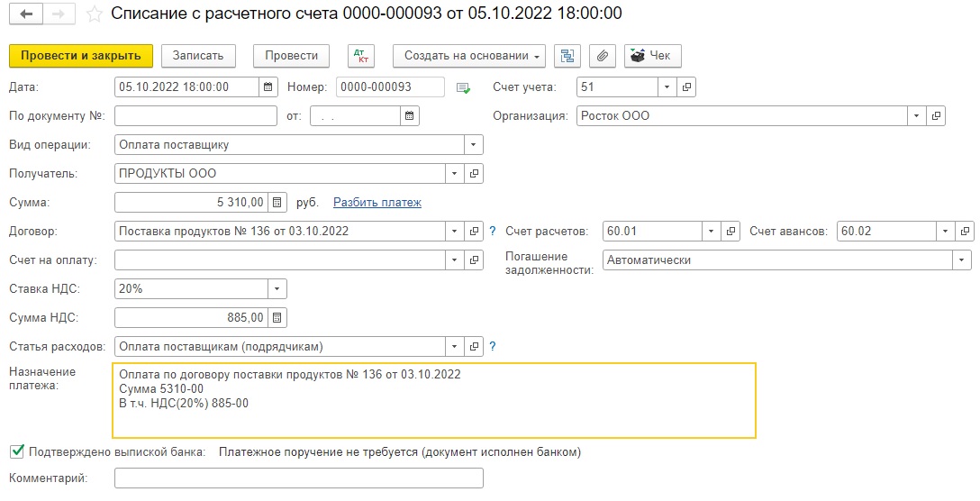Click Провести и закрыть button
Image resolution: width=980 pixels, height=501 pixels.
pos(81,56)
